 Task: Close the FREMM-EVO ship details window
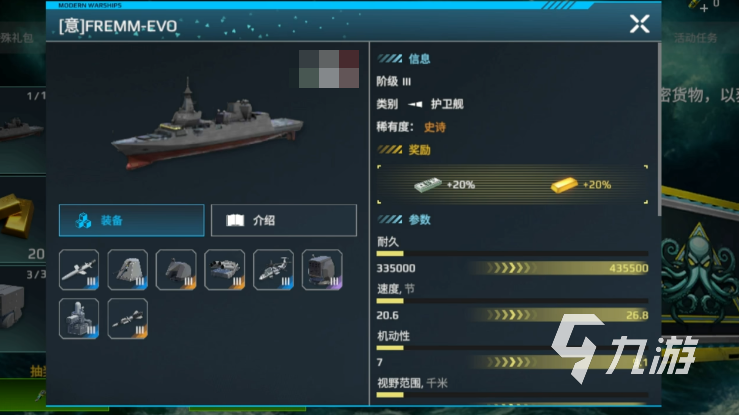(640, 24)
